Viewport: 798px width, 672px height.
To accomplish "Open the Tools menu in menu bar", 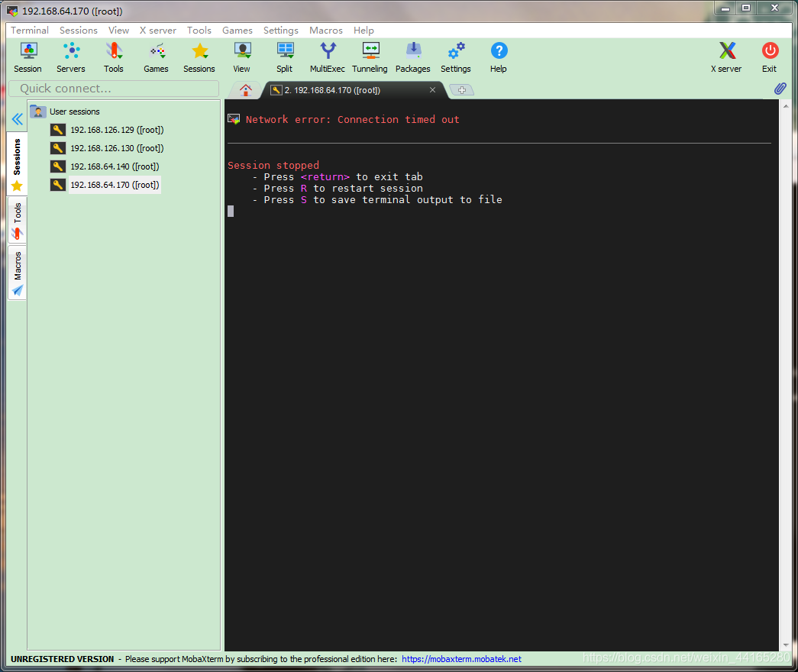I will 199,30.
